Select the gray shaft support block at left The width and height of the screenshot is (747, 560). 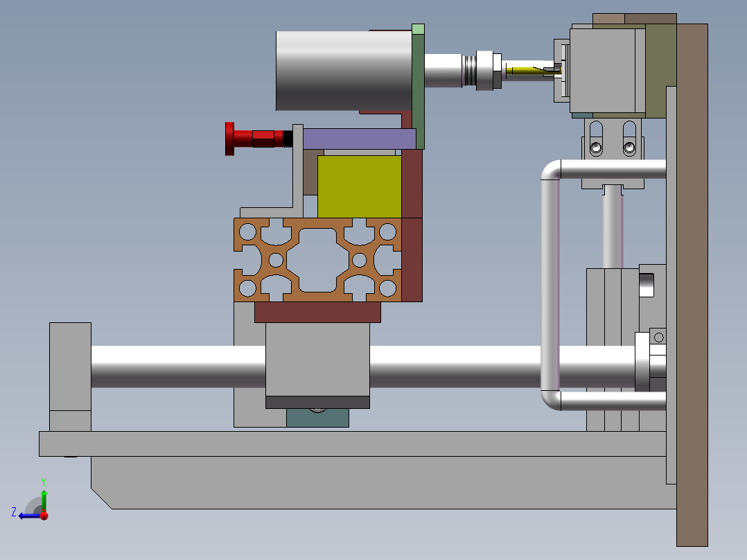click(x=70, y=376)
